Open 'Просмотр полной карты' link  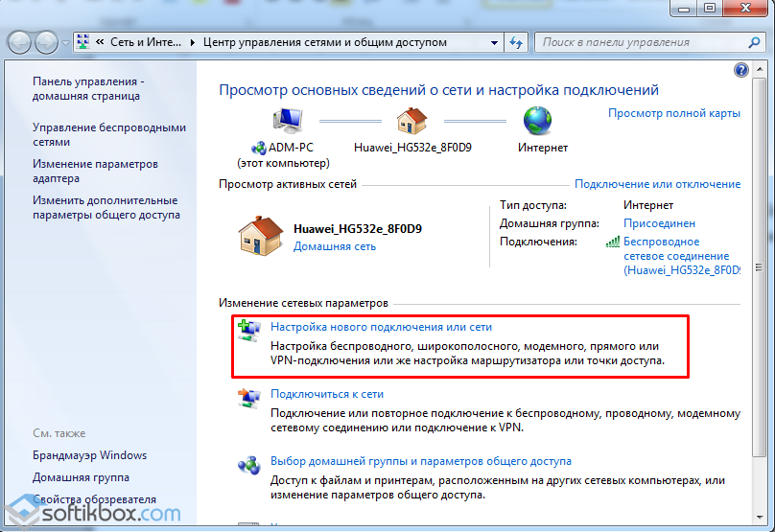pyautogui.click(x=674, y=113)
